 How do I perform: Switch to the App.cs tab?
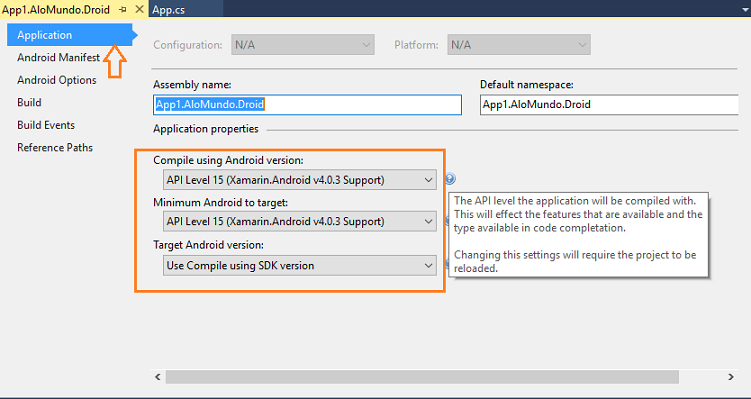click(x=169, y=9)
